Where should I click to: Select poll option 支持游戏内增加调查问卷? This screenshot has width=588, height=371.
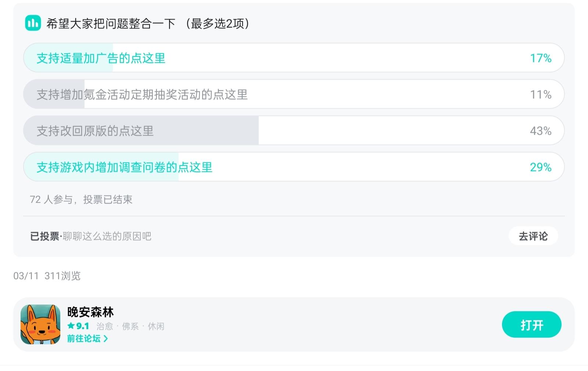click(x=294, y=167)
